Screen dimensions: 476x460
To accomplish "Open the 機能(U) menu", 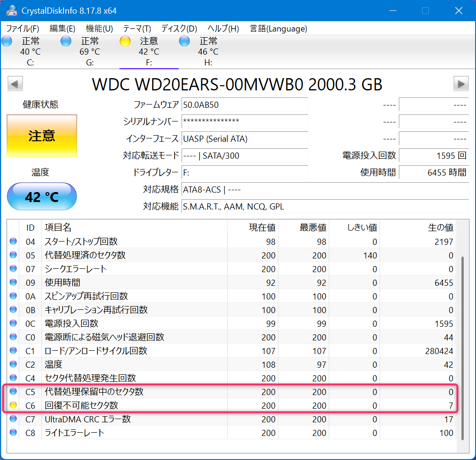I will [99, 29].
